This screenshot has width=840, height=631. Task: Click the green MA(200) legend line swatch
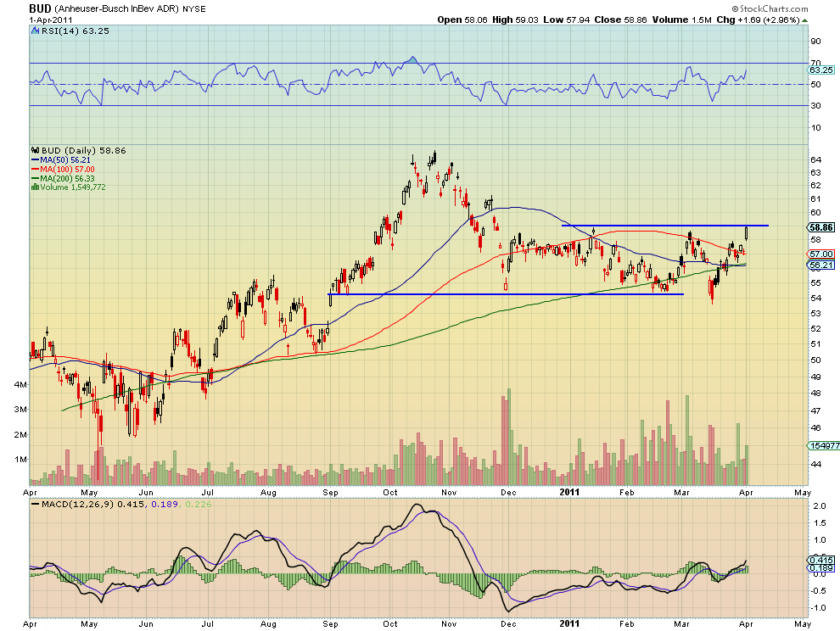[36, 178]
